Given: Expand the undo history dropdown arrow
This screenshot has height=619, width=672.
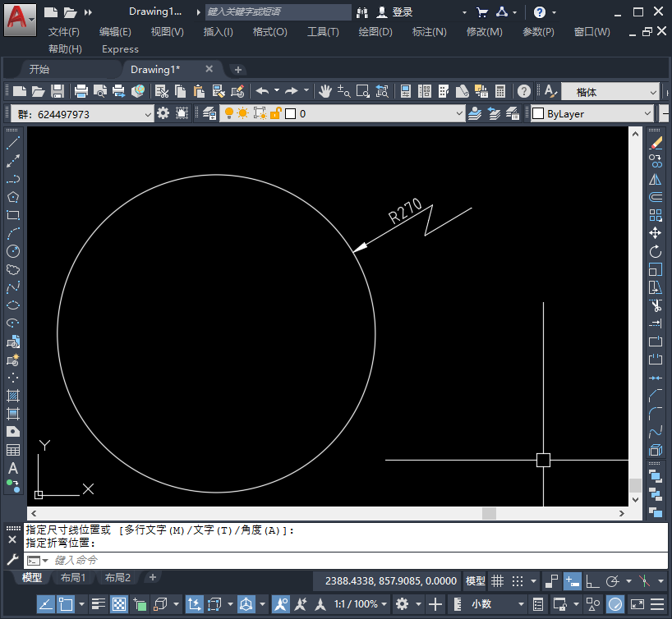Looking at the screenshot, I should pyautogui.click(x=276, y=90).
